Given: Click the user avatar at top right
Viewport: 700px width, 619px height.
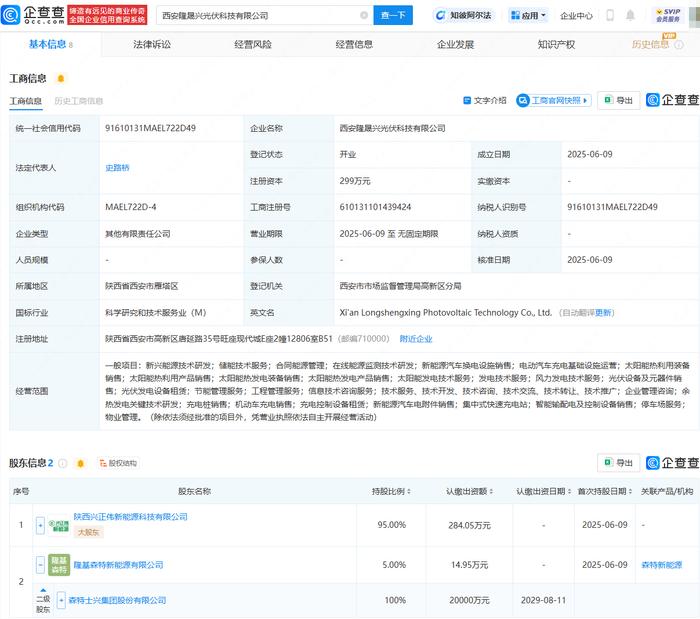Looking at the screenshot, I should 695,15.
